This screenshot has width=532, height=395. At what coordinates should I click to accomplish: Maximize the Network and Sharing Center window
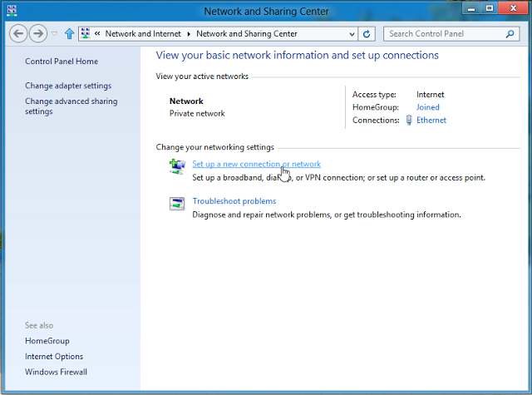click(x=490, y=8)
